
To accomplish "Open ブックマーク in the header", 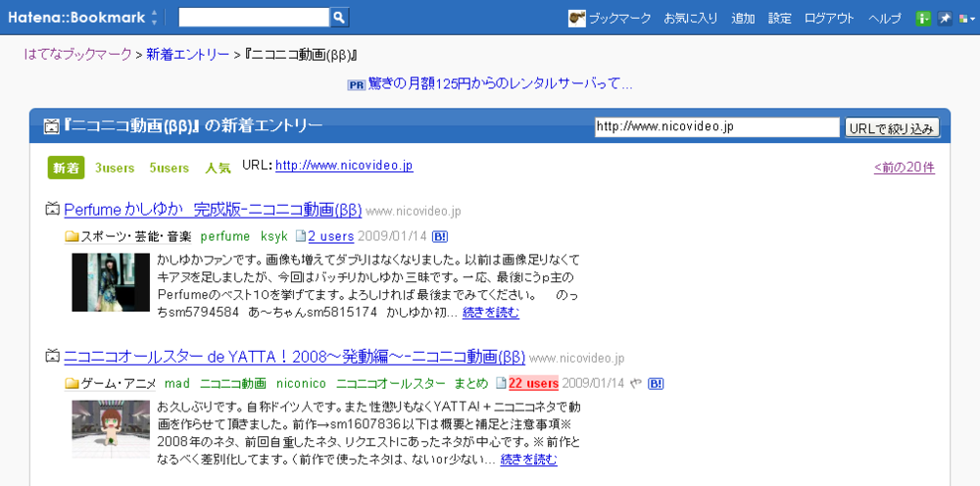I will coord(620,18).
